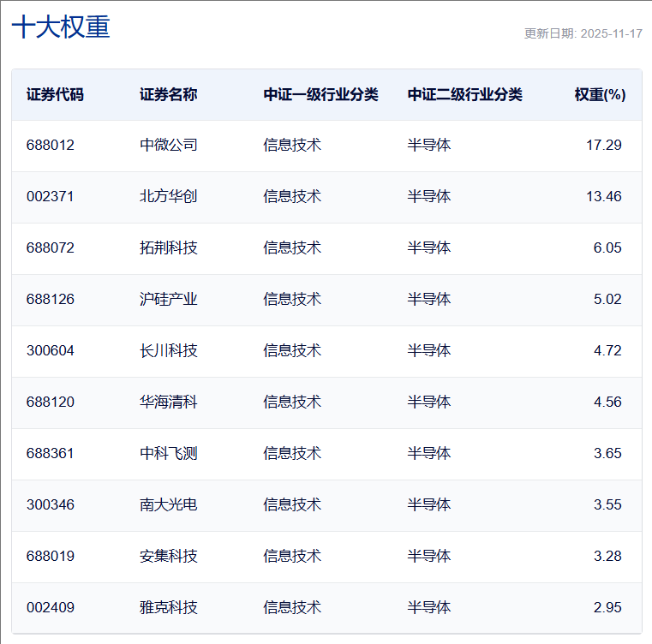The height and width of the screenshot is (644, 652).
Task: Click the 17.29 weight value
Action: [x=603, y=145]
